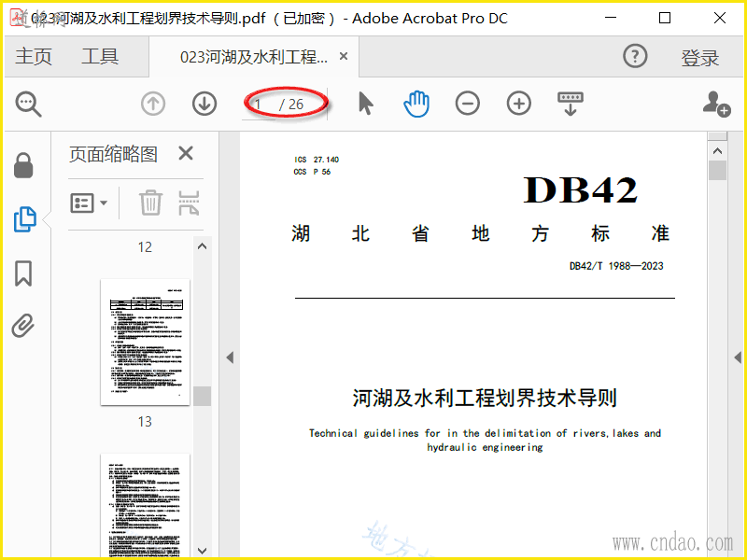Toggle the page thumbnails panel icon
This screenshot has width=747, height=560.
tap(25, 219)
